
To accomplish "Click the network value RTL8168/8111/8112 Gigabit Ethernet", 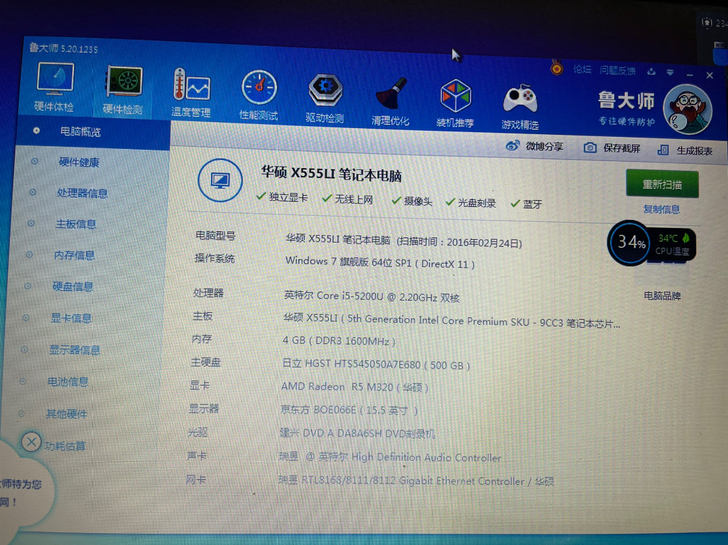I will [416, 480].
